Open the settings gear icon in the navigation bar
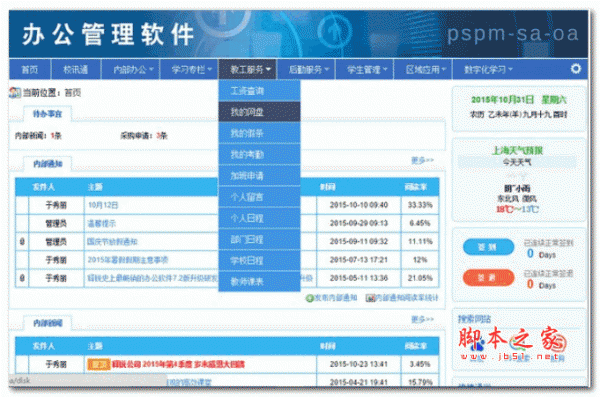The width and height of the screenshot is (600, 397). (576, 69)
